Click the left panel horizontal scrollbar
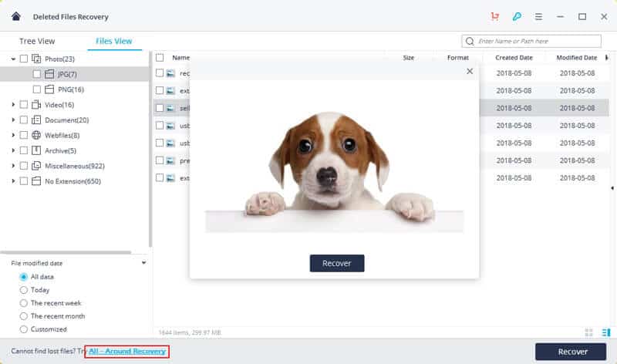This screenshot has width=617, height=364. [66, 252]
